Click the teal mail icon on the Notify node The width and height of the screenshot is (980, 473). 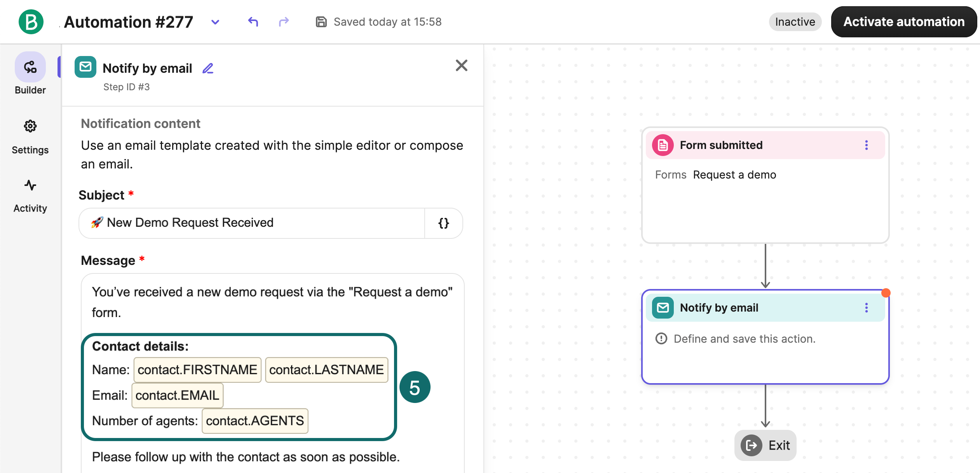663,308
